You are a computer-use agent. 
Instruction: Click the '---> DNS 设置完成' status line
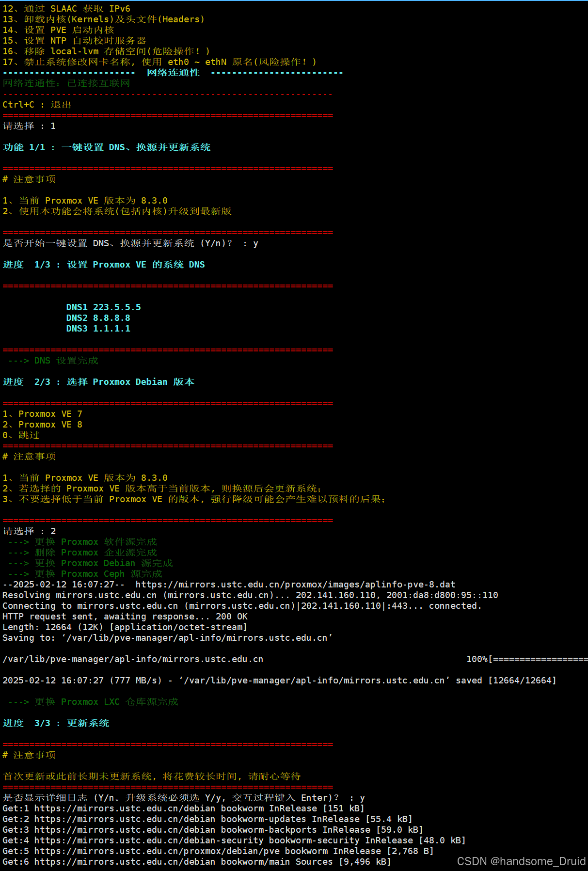[x=53, y=361]
